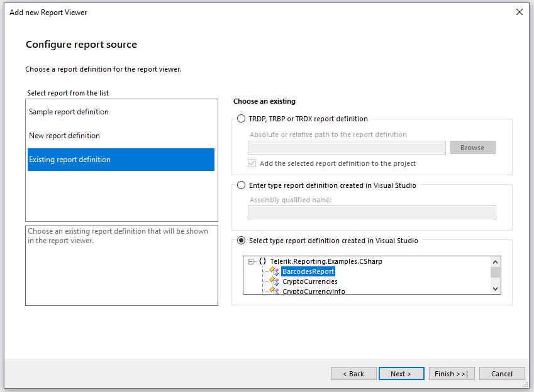Screen dimensions: 534x392
Task: Click the CryptoCurrencies report icon
Action: pyautogui.click(x=273, y=281)
